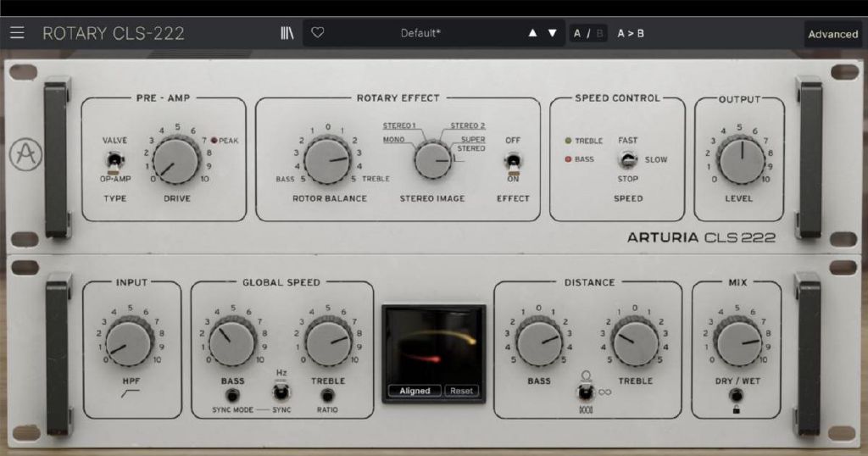The width and height of the screenshot is (868, 456).
Task: Open the Advanced panel
Action: pos(833,34)
